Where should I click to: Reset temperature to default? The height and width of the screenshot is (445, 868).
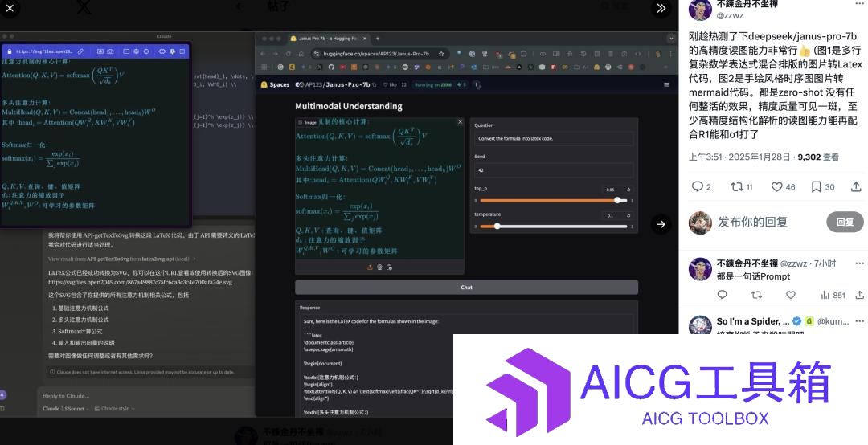[x=628, y=215]
